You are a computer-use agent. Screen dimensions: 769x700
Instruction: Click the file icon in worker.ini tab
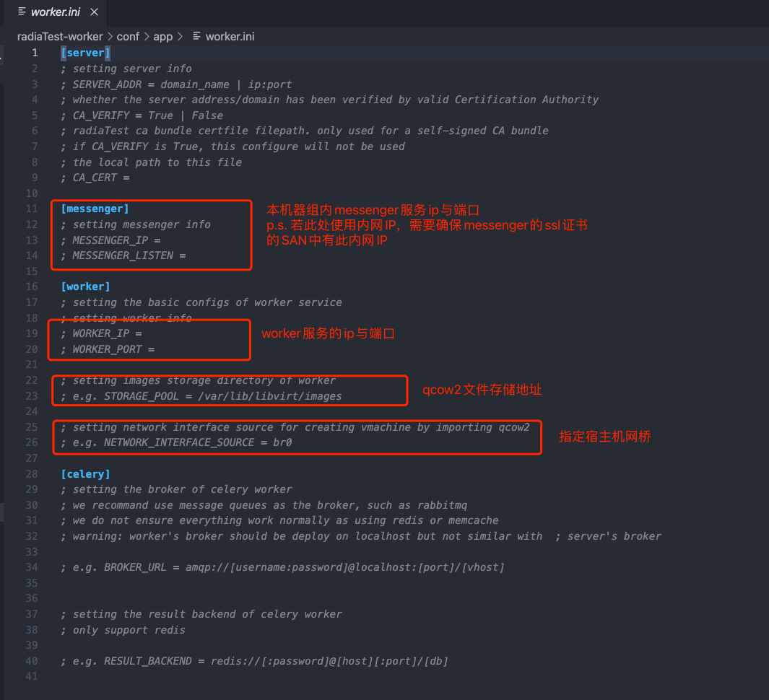[x=22, y=12]
